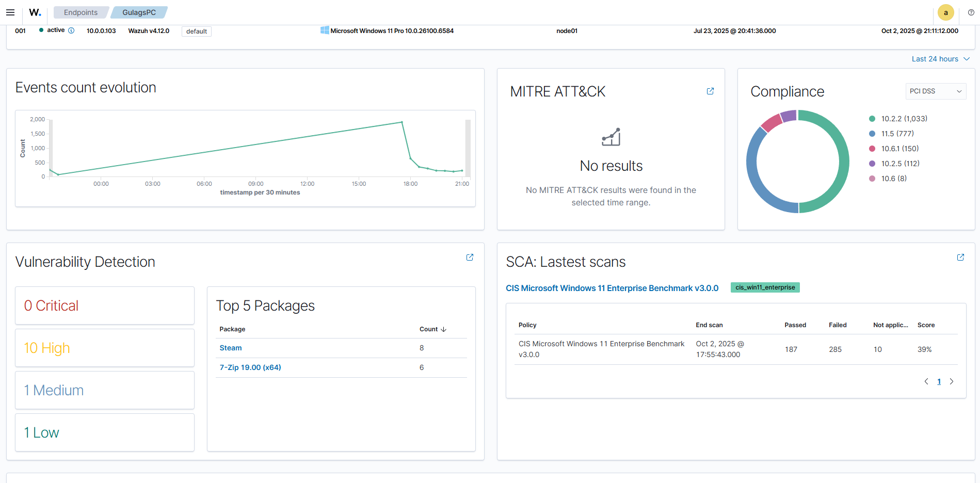Image resolution: width=980 pixels, height=483 pixels.
Task: Click the user avatar 'a'
Action: [x=945, y=12]
